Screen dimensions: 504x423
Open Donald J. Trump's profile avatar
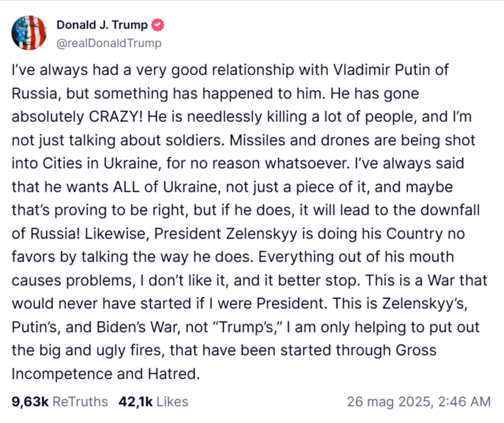[x=29, y=33]
